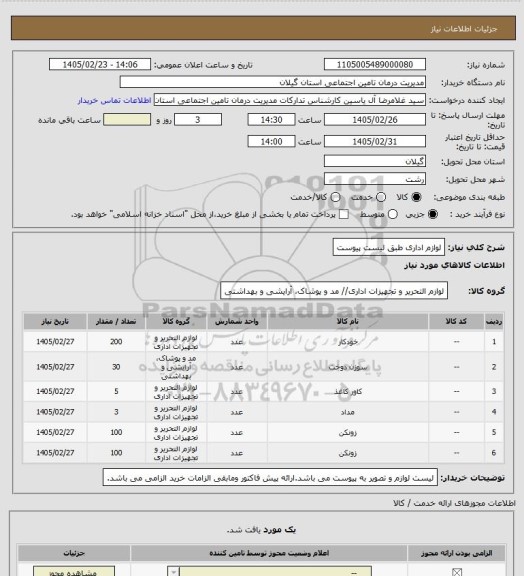Click the سوزن دوخت item name in row 2
524x576 pixels.
point(348,367)
